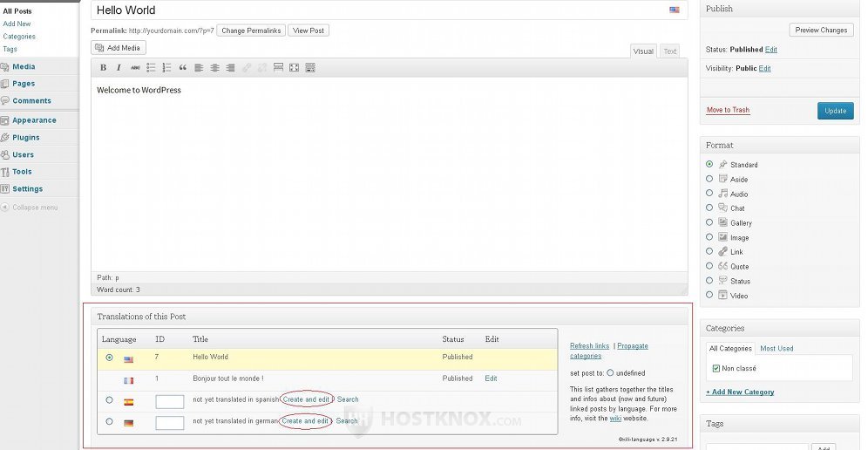The width and height of the screenshot is (868, 450).
Task: Select the Audio post format
Action: [709, 194]
